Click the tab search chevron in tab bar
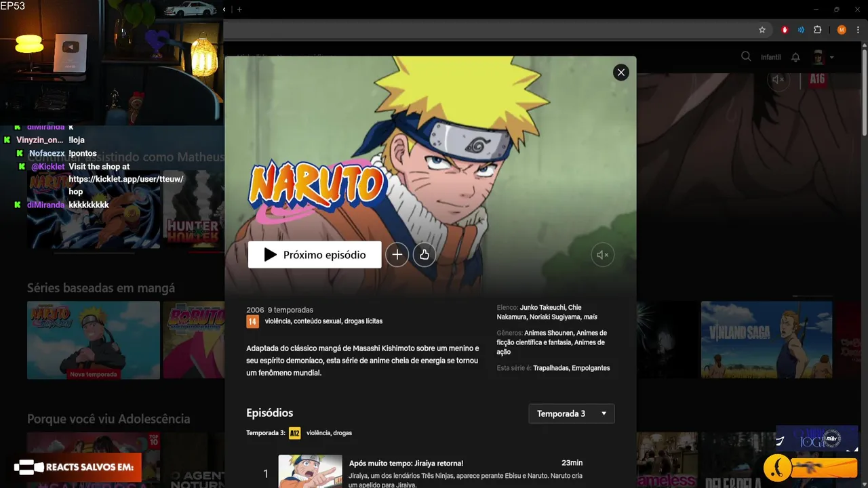 tap(224, 9)
